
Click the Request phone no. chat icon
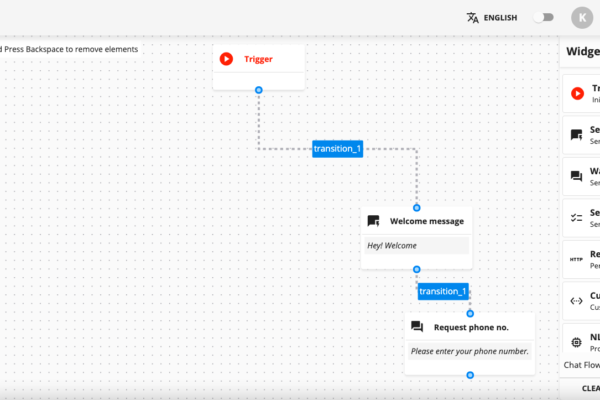(417, 327)
